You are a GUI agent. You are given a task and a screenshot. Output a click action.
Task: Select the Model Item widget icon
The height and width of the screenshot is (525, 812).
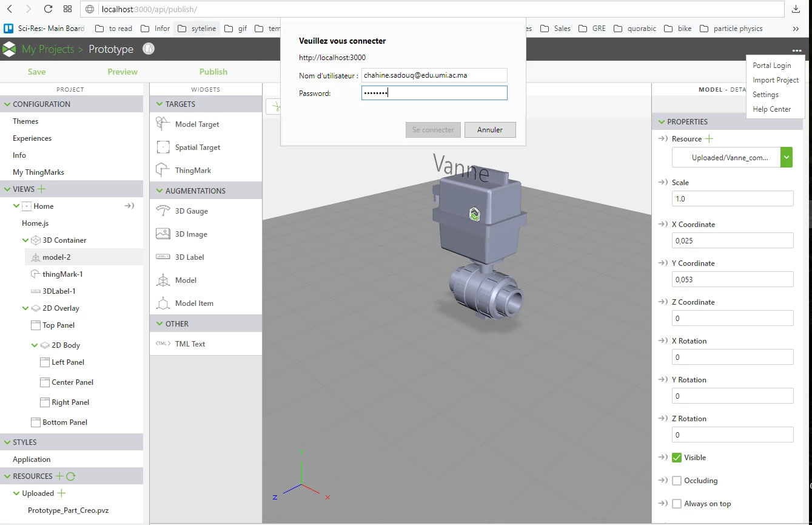click(163, 303)
